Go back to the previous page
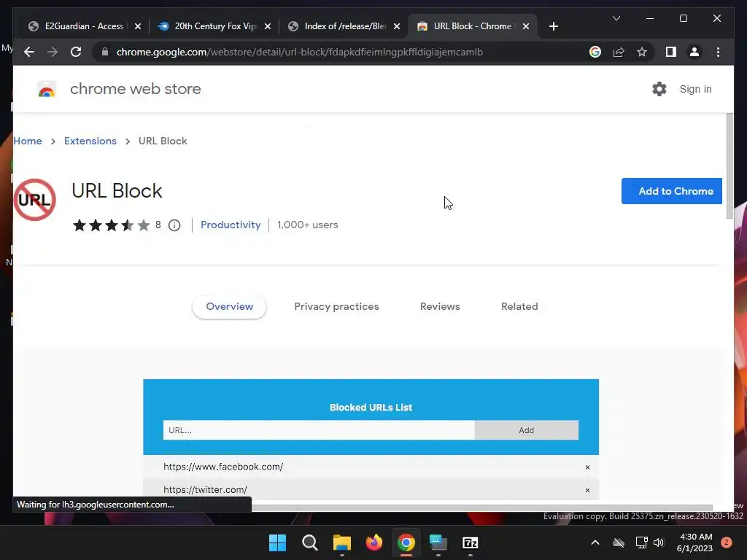 click(x=29, y=52)
